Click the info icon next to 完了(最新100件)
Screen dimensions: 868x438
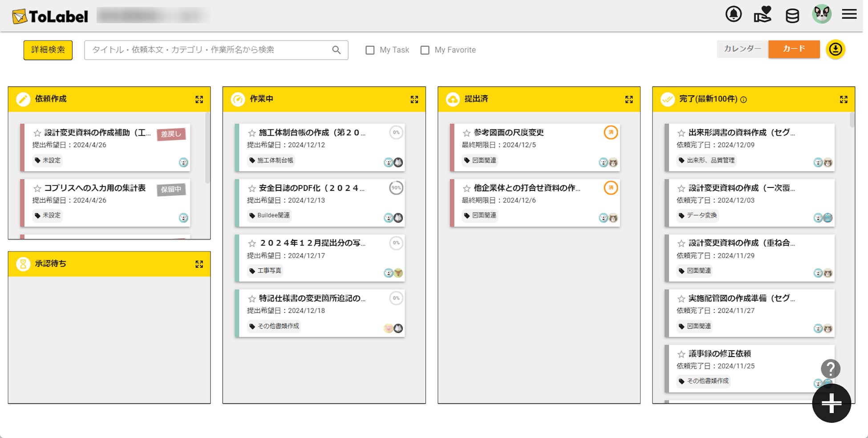[x=743, y=100]
